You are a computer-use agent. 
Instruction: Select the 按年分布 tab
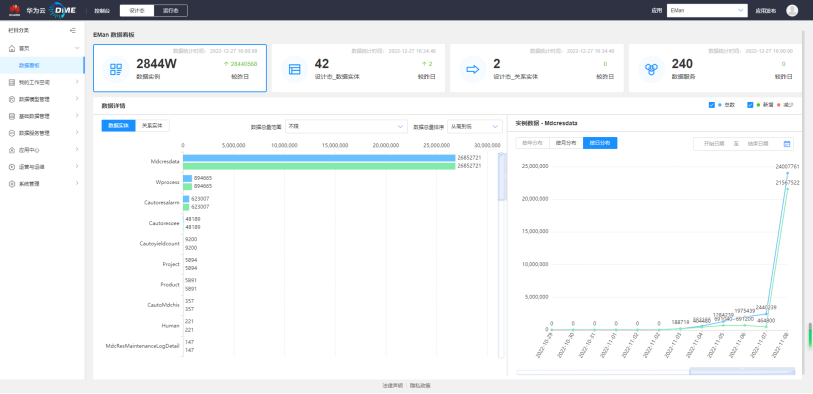tap(532, 143)
